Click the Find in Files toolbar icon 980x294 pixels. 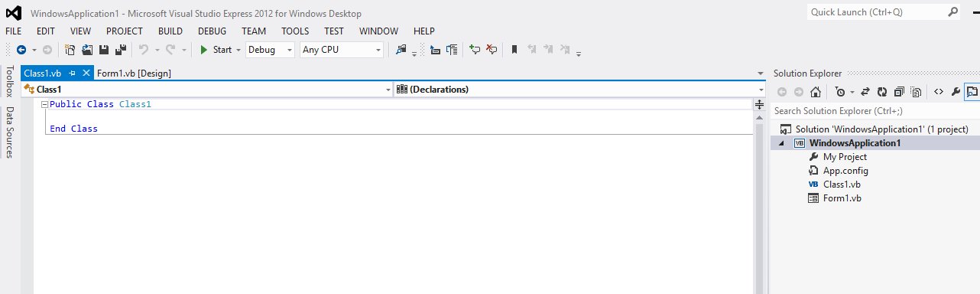click(401, 50)
